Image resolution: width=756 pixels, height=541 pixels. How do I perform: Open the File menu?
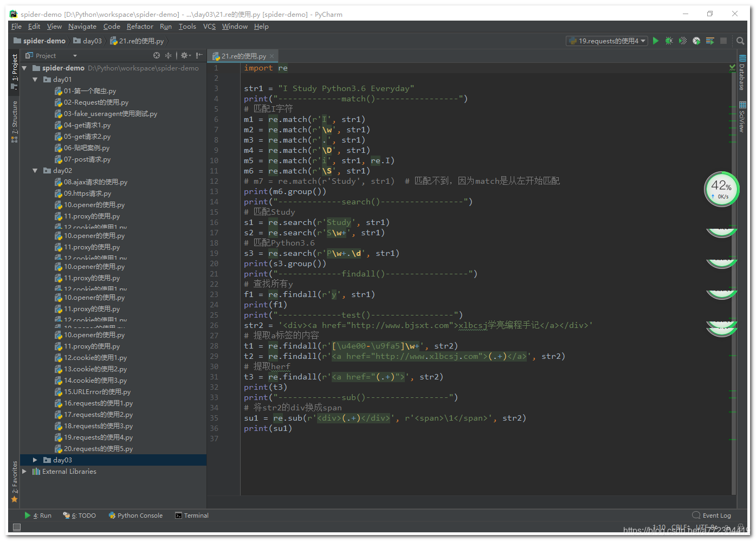click(x=17, y=26)
